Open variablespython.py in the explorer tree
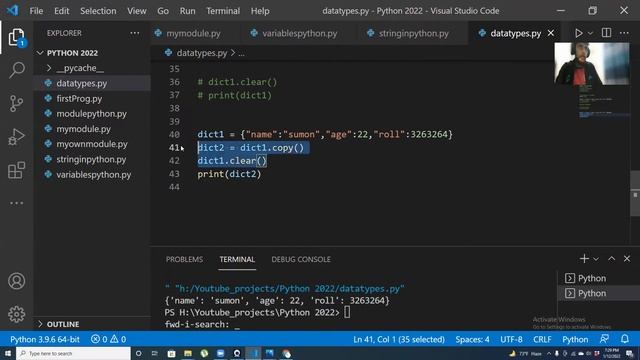This screenshot has height=360, width=640. [92, 175]
